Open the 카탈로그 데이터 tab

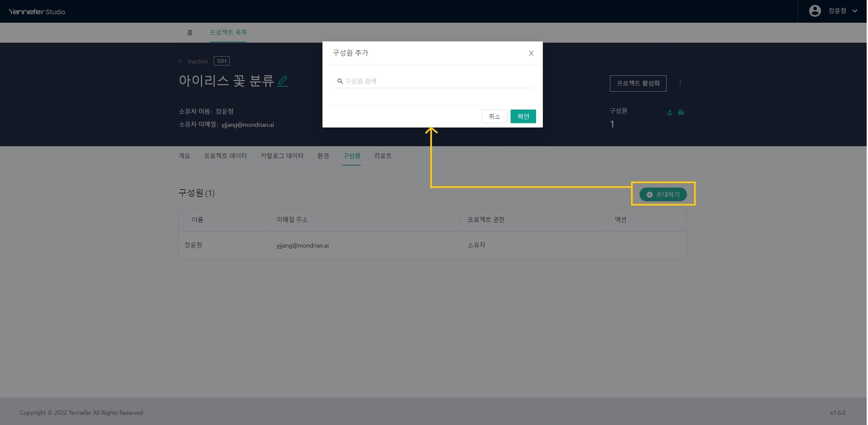282,156
